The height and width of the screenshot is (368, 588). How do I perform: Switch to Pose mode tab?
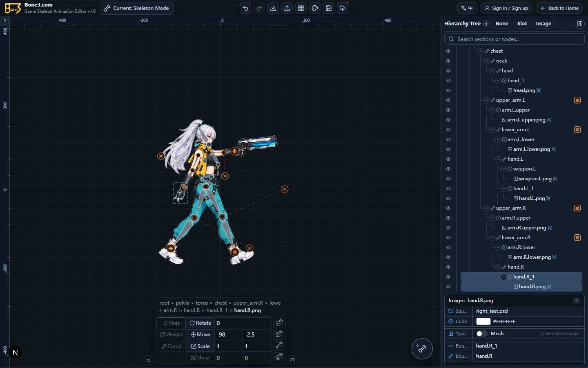point(171,323)
